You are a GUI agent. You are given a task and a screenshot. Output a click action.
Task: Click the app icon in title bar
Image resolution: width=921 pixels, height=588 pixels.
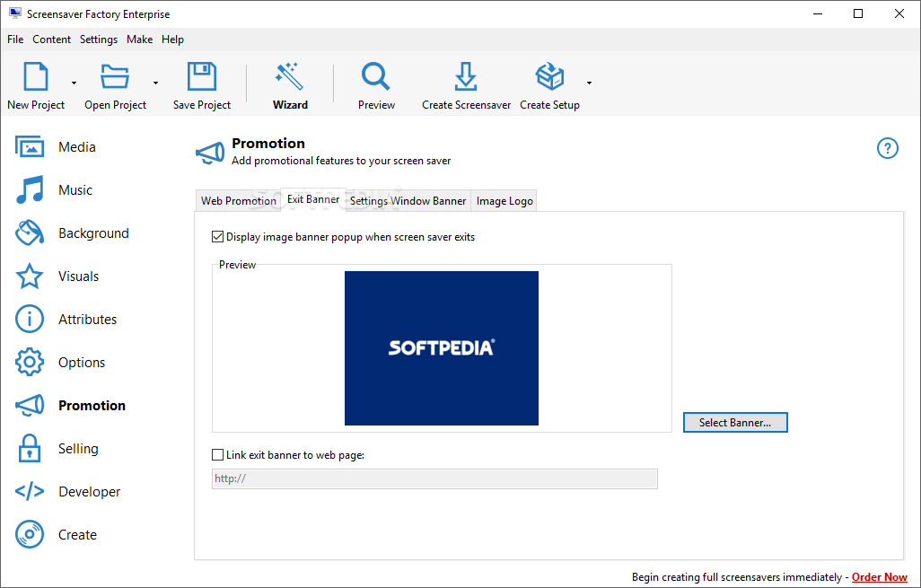coord(15,13)
